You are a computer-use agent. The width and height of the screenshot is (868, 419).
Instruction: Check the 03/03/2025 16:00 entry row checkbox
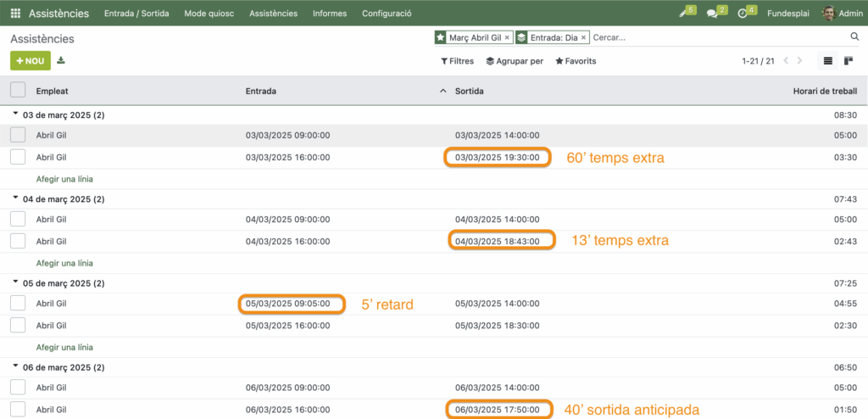(x=18, y=157)
